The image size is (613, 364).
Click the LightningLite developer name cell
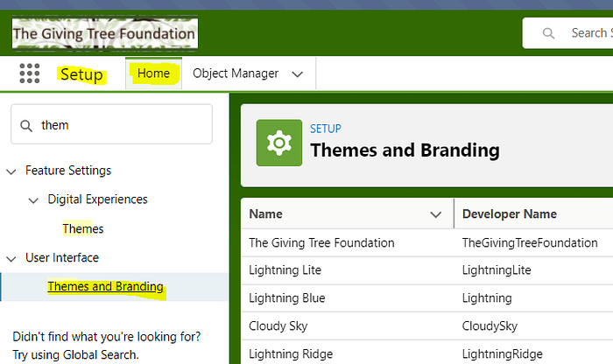[x=497, y=270]
